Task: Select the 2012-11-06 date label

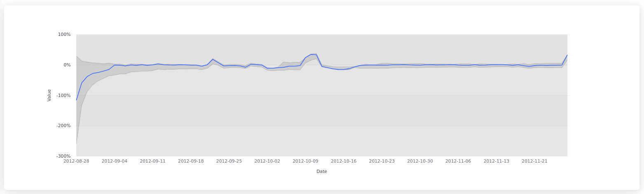Action: coord(458,161)
